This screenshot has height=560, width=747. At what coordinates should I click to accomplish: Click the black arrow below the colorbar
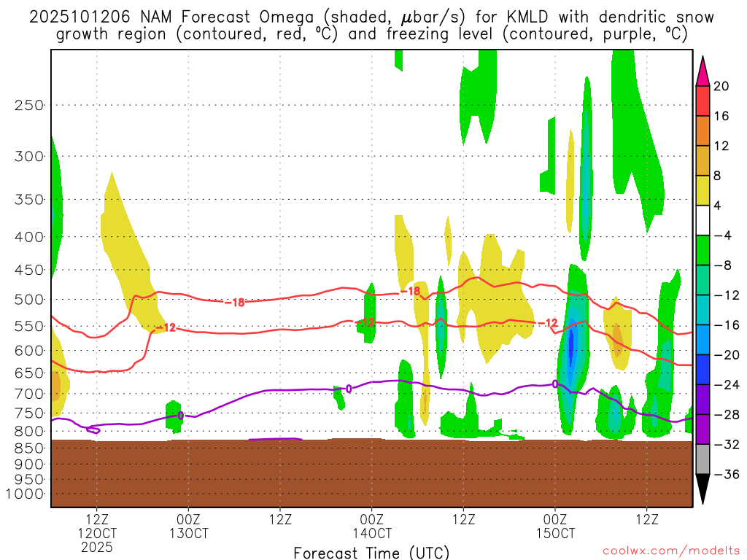click(703, 489)
